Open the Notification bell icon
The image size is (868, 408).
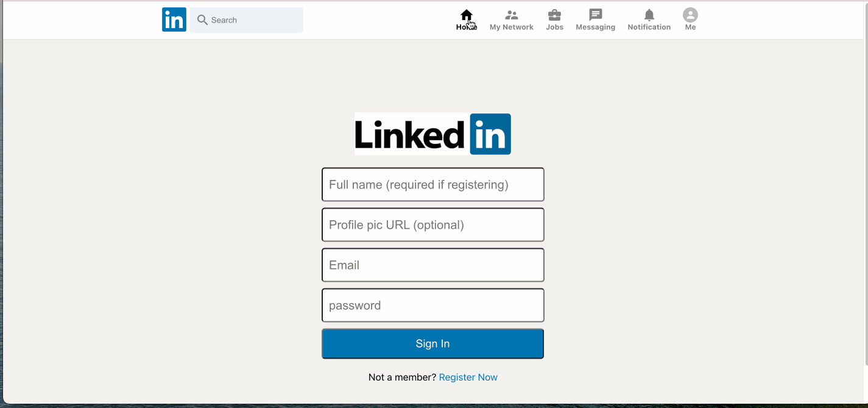(649, 15)
